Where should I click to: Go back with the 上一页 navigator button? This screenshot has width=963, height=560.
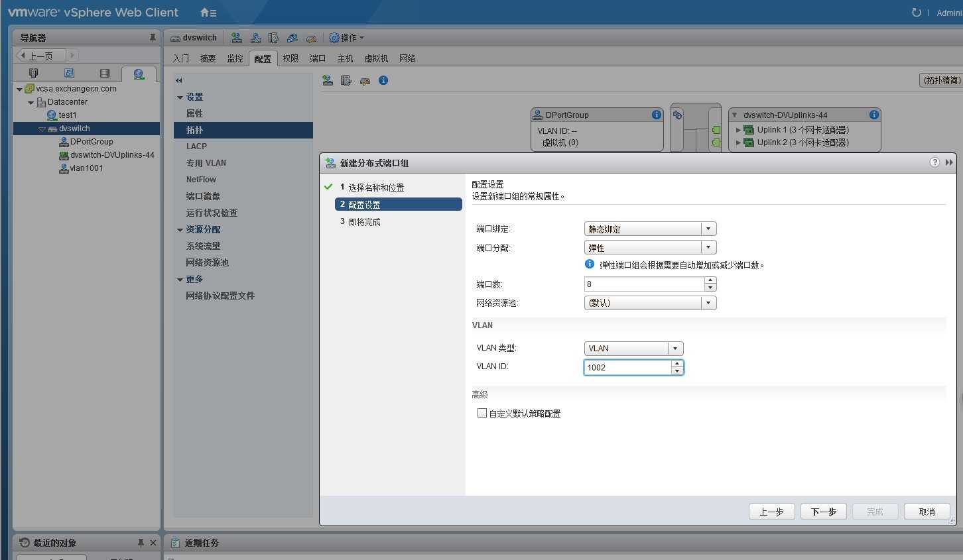[x=40, y=56]
